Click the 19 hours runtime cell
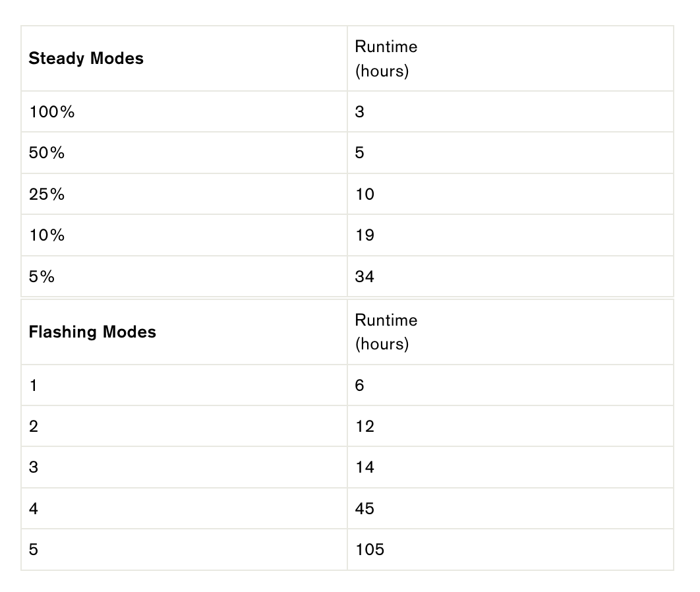 pyautogui.click(x=365, y=235)
